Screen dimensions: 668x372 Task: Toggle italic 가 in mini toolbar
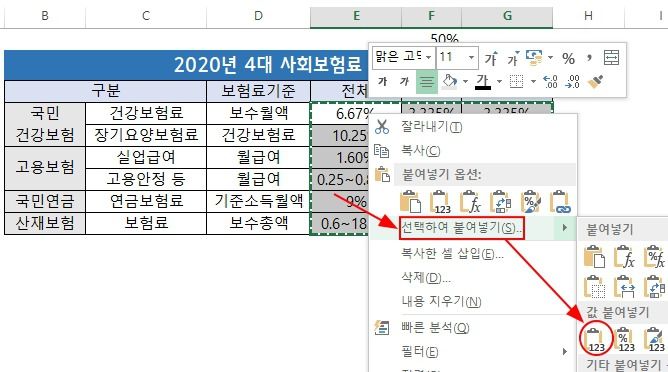(404, 81)
